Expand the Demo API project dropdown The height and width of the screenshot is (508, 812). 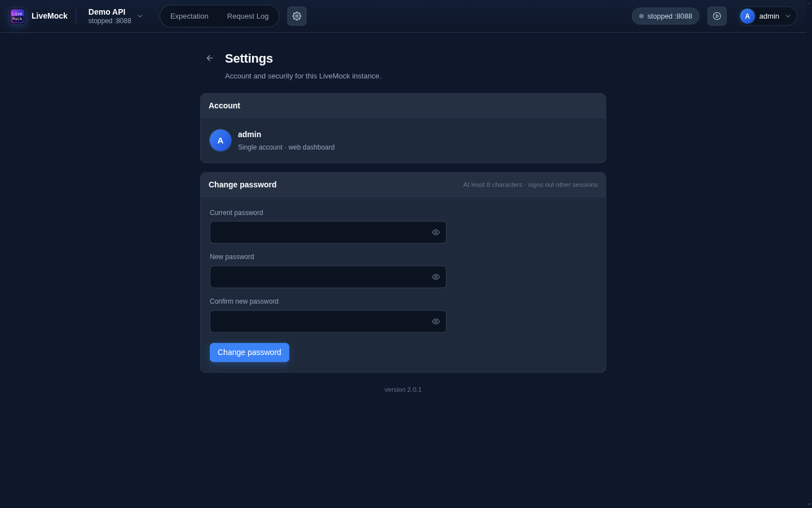click(116, 16)
